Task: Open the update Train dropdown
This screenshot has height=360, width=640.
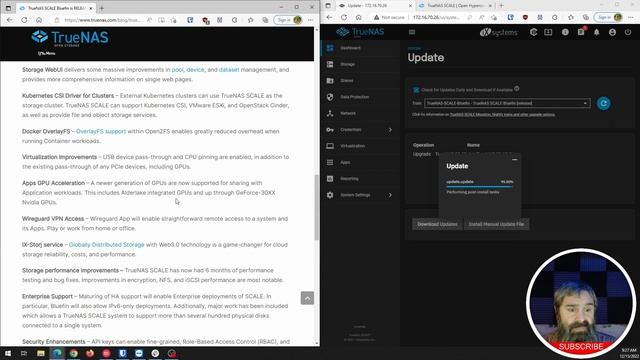Action: [x=507, y=103]
